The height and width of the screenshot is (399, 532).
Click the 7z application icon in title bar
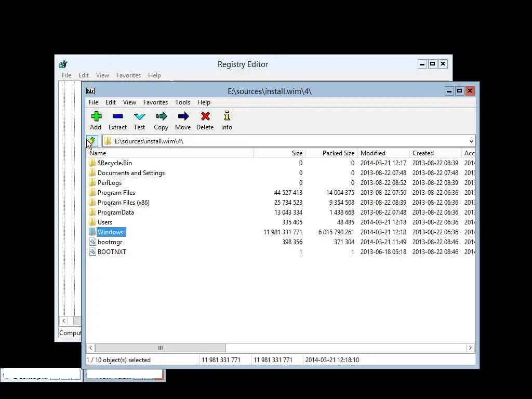click(90, 91)
